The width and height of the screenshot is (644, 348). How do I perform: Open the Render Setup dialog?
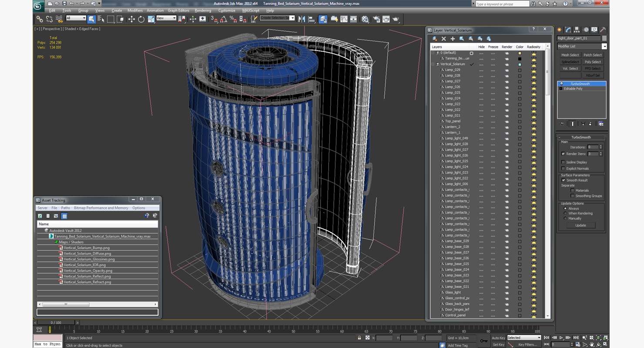click(x=376, y=19)
